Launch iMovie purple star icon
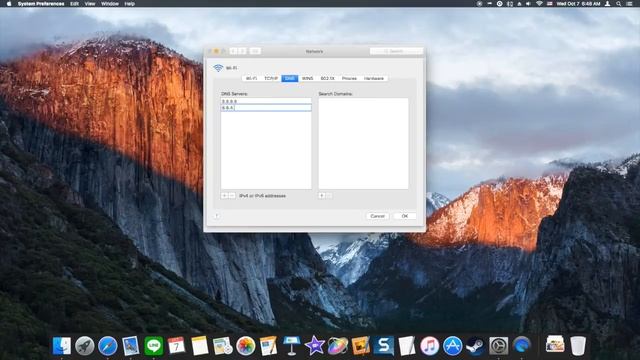640x360 pixels. coord(315,346)
